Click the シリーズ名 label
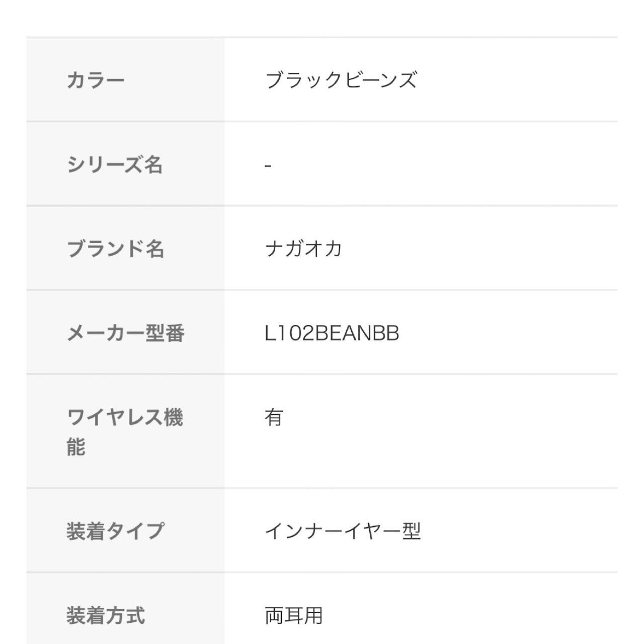The height and width of the screenshot is (644, 644). [115, 164]
